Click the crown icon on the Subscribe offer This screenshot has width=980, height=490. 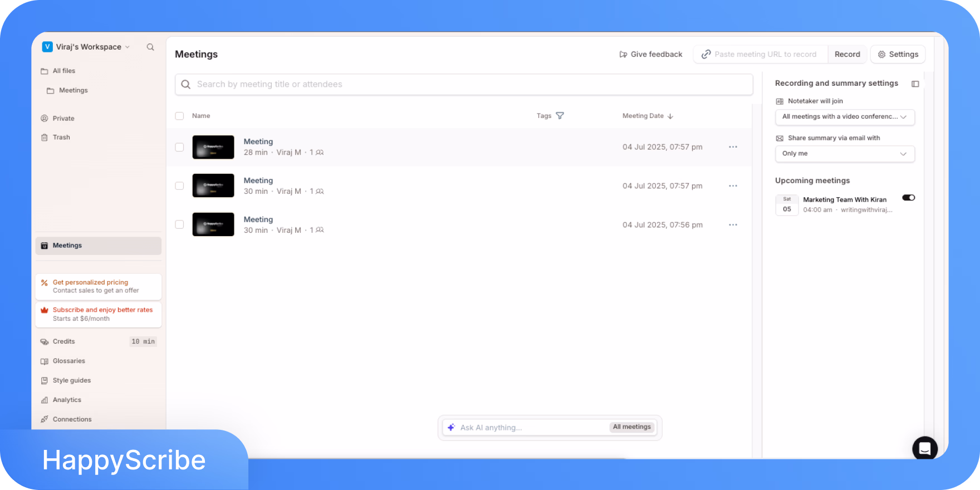coord(45,310)
